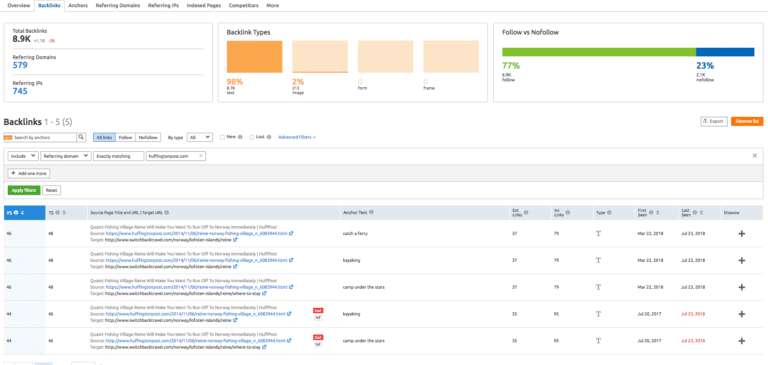
Task: Click disavow plus icon for 'catch a ferry' row
Action: [741, 234]
